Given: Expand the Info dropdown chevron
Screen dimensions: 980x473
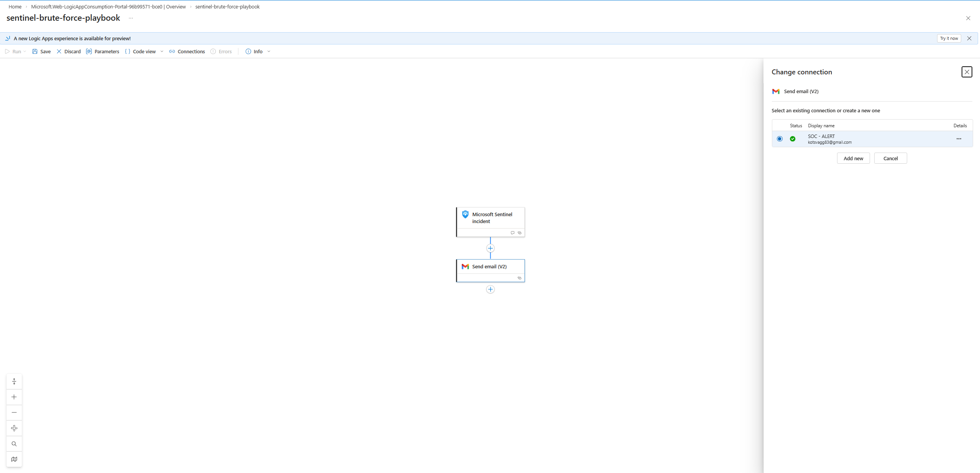Looking at the screenshot, I should point(269,51).
